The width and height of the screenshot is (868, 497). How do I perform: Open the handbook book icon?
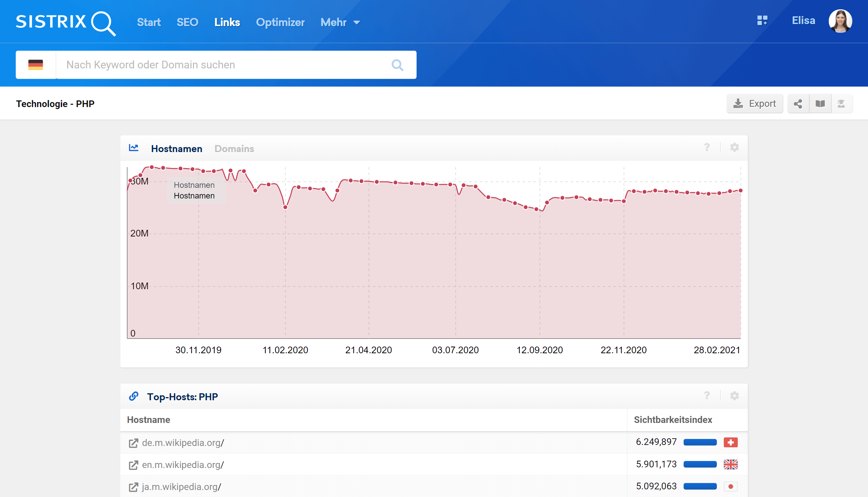click(x=820, y=104)
